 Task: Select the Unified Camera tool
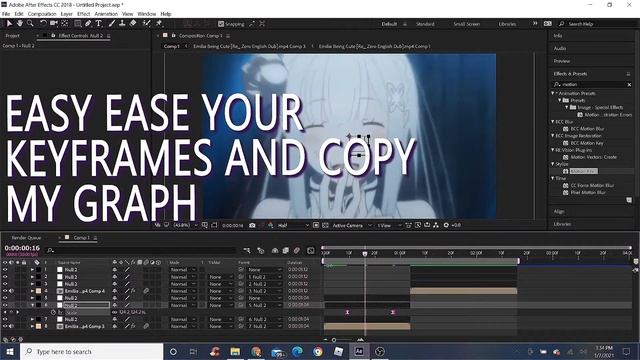(53, 24)
